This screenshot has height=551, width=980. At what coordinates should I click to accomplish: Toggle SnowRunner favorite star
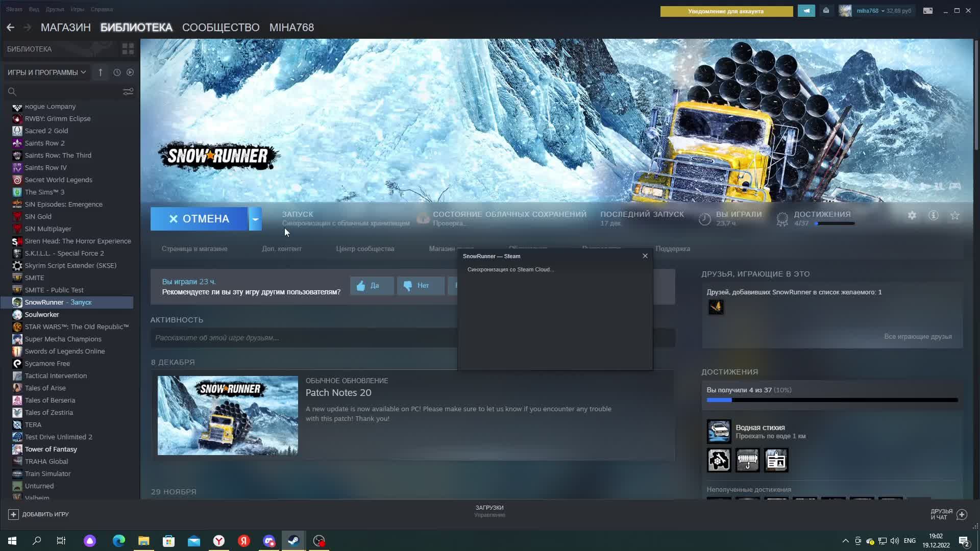click(955, 215)
